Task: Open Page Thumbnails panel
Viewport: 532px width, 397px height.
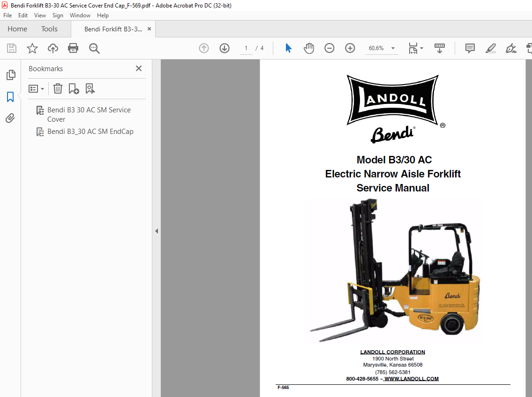Action: click(10, 75)
